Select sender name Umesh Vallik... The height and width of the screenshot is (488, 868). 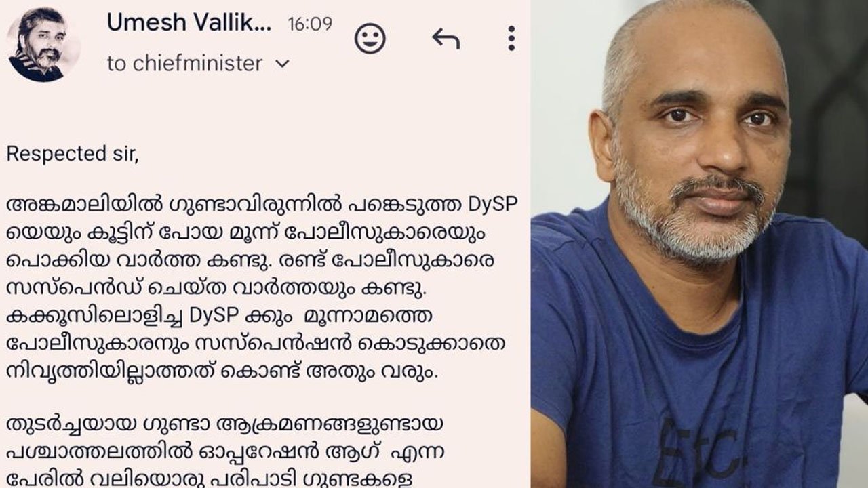click(x=189, y=23)
